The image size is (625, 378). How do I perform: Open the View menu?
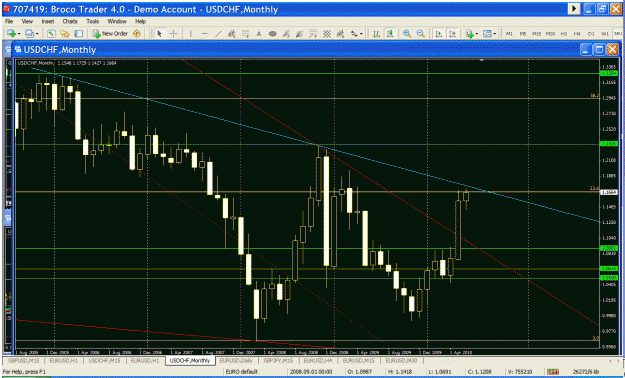coord(27,21)
